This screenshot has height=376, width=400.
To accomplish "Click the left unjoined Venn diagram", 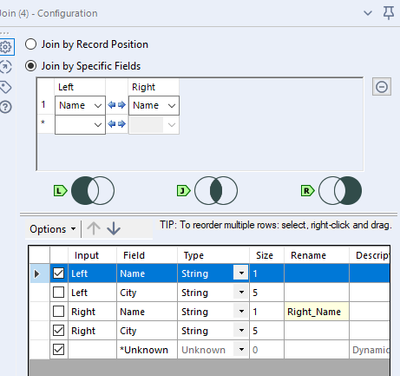I will (x=93, y=190).
